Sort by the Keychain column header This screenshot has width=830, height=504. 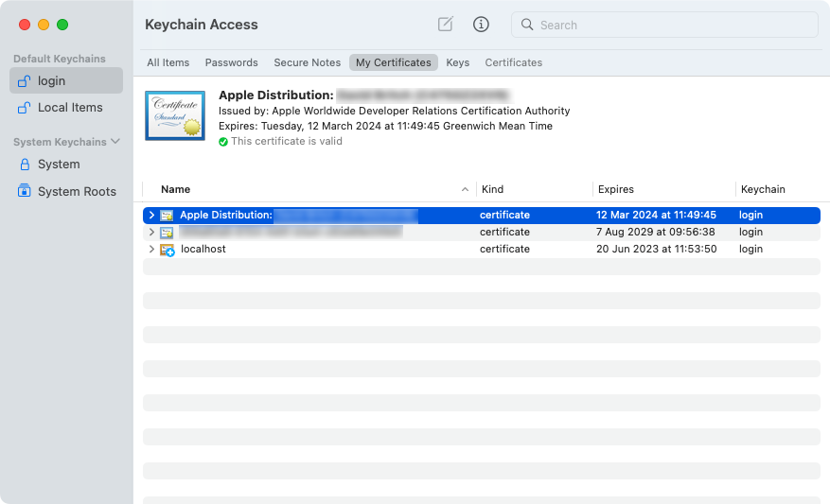tap(763, 189)
